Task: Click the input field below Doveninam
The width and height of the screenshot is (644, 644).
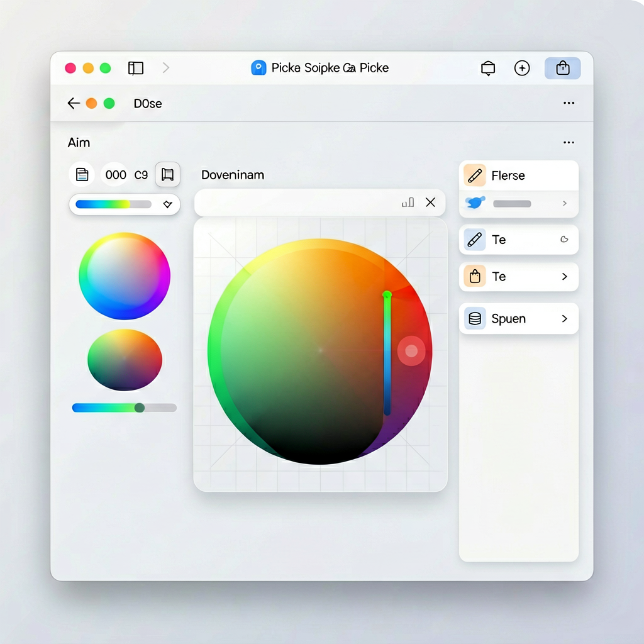Action: click(320, 203)
